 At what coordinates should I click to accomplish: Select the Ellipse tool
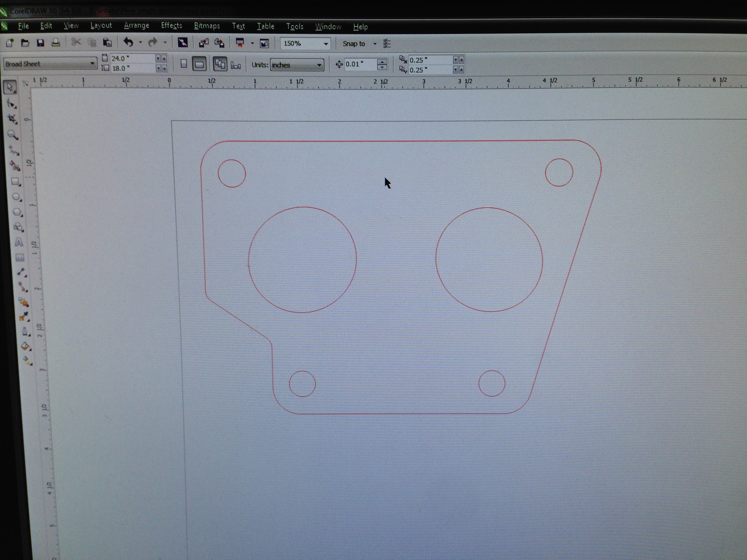[16, 197]
